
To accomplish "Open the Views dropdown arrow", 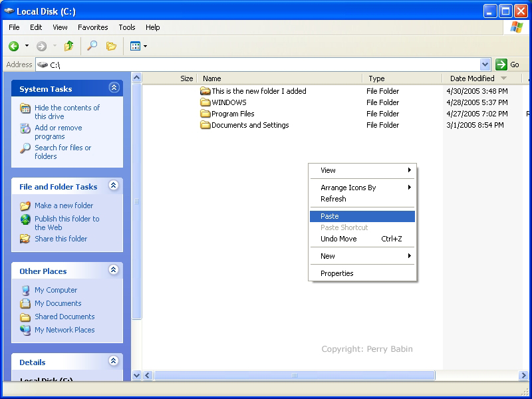I will pyautogui.click(x=145, y=46).
